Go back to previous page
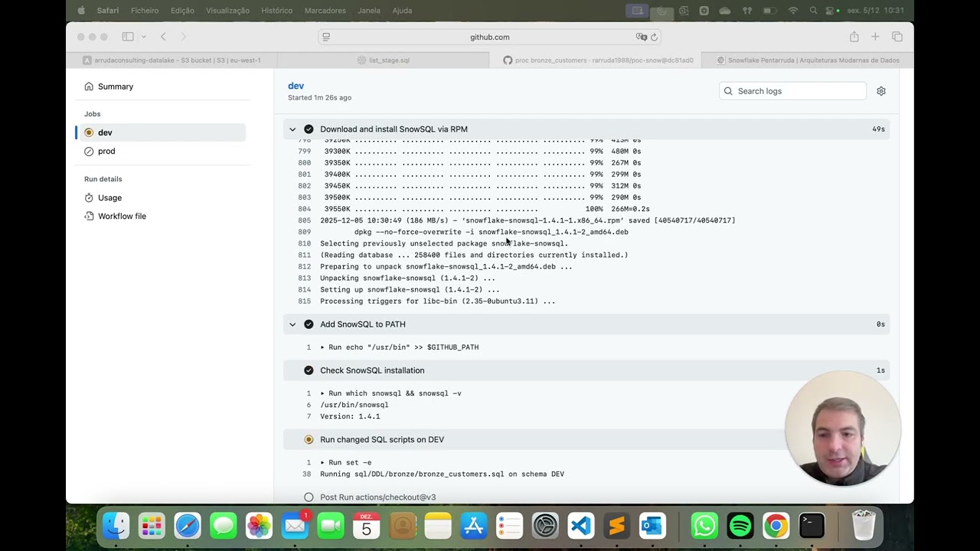This screenshot has width=980, height=551. (x=163, y=37)
